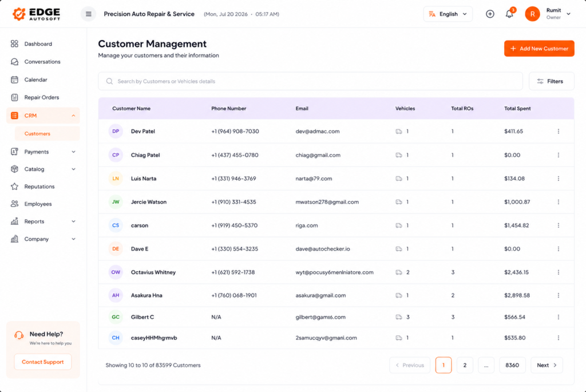Expand the Payments menu chevron
The image size is (586, 392).
point(74,152)
